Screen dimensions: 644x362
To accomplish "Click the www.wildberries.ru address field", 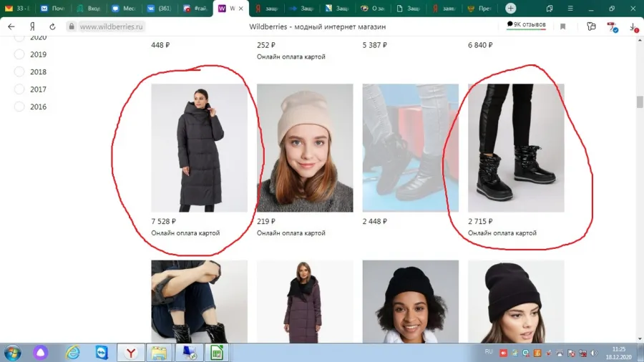I will (x=111, y=26).
